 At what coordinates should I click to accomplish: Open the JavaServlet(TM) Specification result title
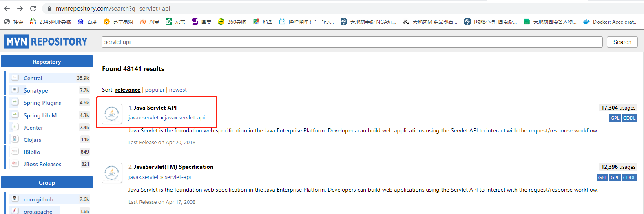(x=173, y=167)
